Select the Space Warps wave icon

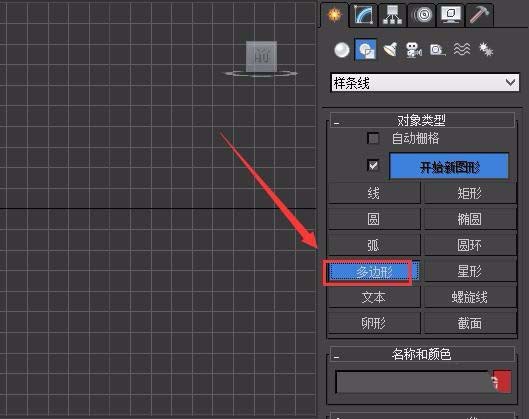pyautogui.click(x=462, y=50)
